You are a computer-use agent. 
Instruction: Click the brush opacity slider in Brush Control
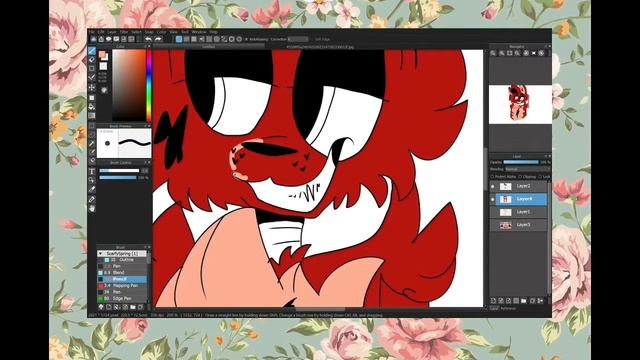point(118,178)
